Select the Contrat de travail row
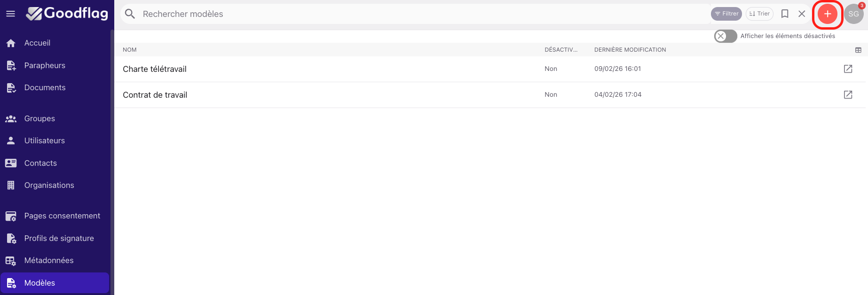This screenshot has height=295, width=868. [155, 95]
